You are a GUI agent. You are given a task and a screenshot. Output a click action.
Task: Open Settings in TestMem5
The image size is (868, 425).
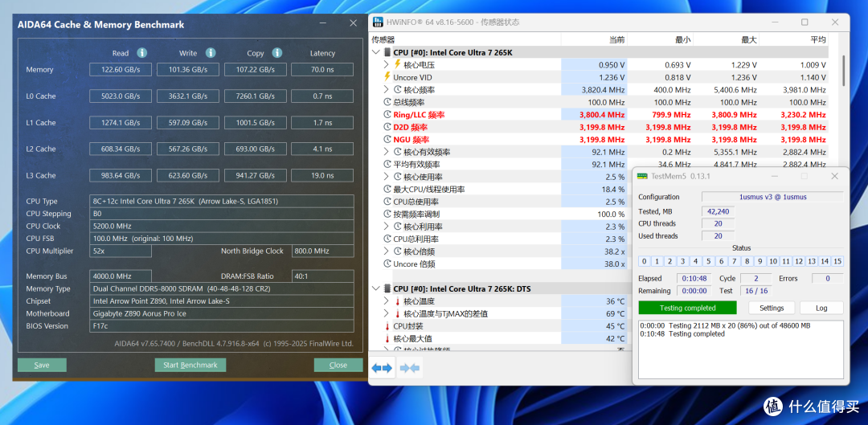coord(772,308)
